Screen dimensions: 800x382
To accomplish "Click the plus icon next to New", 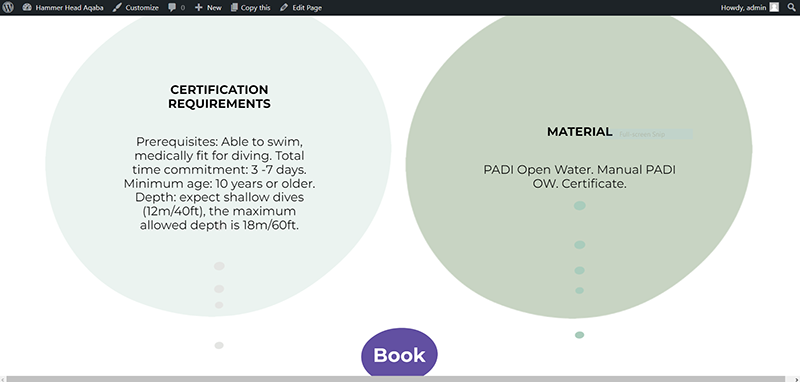I will (x=198, y=8).
